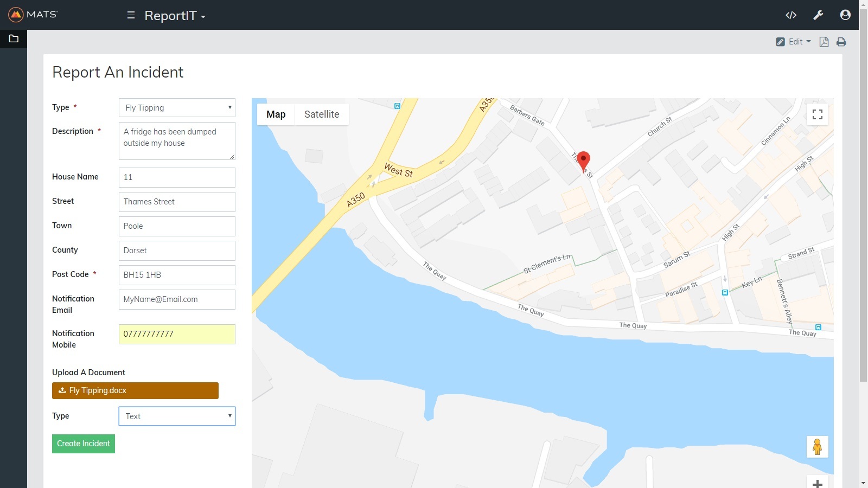
Task: Click the red location pin on map
Action: (x=583, y=160)
